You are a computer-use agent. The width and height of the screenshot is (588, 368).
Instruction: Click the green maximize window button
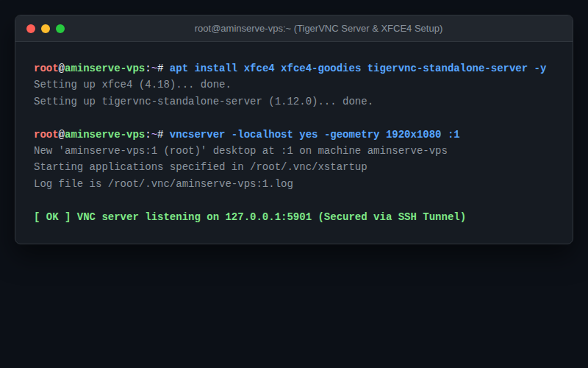point(60,29)
